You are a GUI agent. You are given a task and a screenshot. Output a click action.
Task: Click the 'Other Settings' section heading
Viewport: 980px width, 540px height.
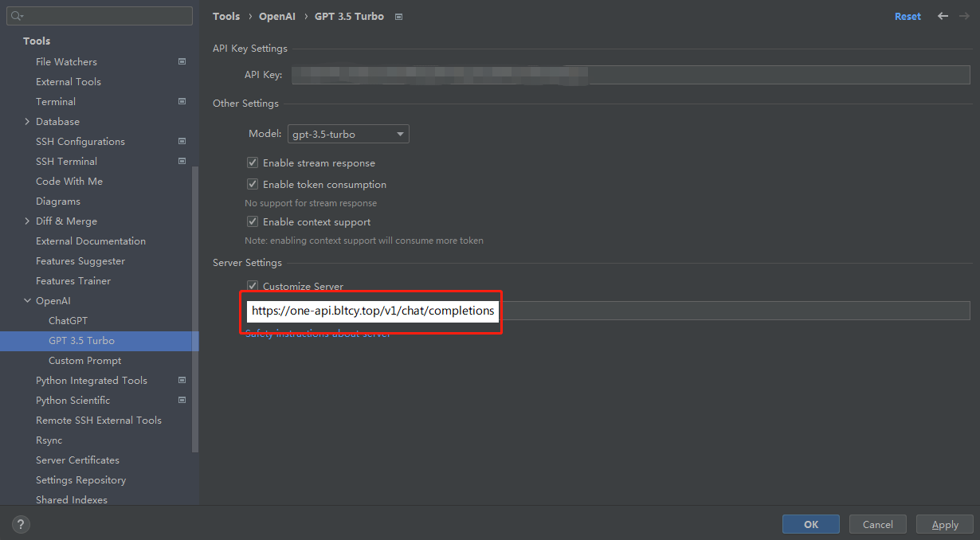click(x=245, y=104)
